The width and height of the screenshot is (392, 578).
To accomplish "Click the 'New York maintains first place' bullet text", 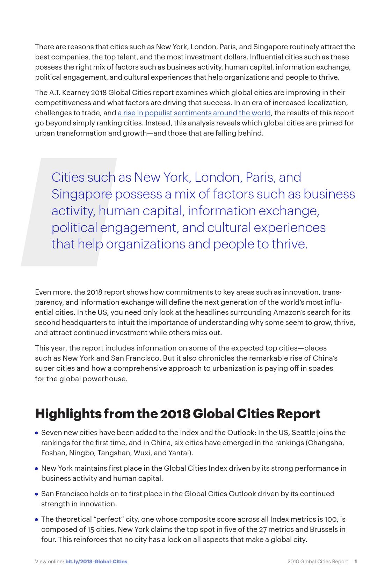I will (x=194, y=473).
